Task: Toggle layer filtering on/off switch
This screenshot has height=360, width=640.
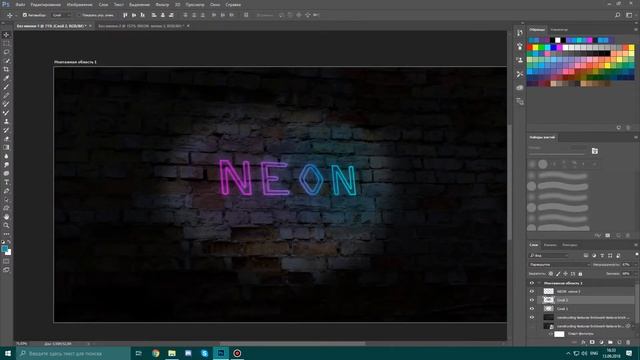Action: point(637,254)
